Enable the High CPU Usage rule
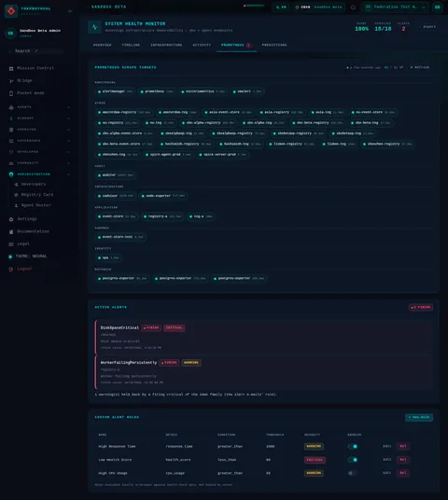 tap(353, 473)
